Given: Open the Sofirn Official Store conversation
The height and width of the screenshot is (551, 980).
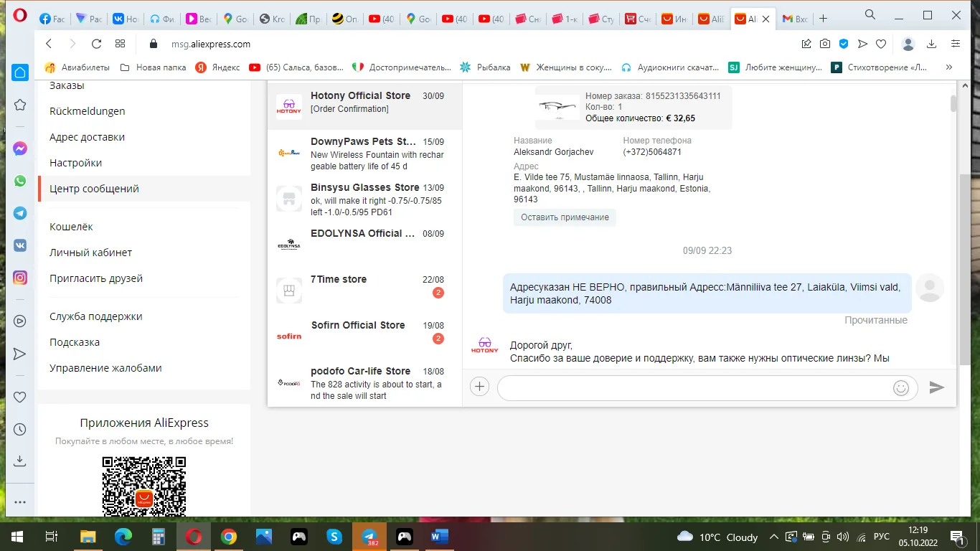Looking at the screenshot, I should point(364,336).
